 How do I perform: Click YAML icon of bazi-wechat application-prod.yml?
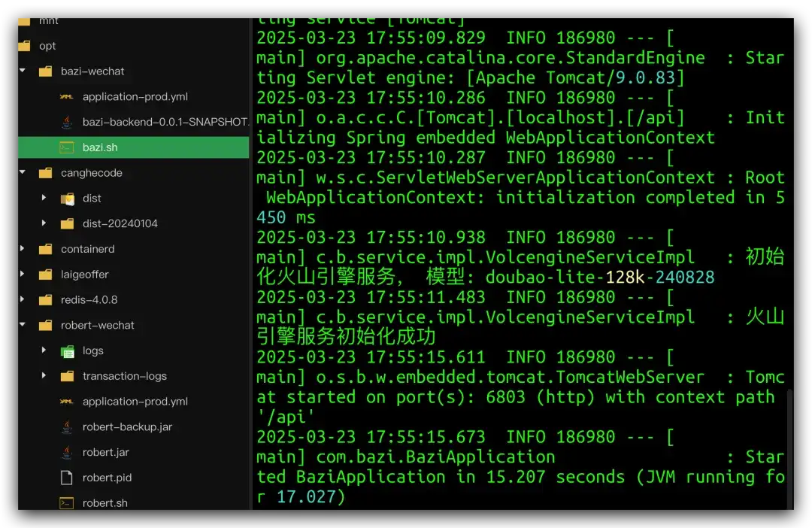click(x=67, y=97)
